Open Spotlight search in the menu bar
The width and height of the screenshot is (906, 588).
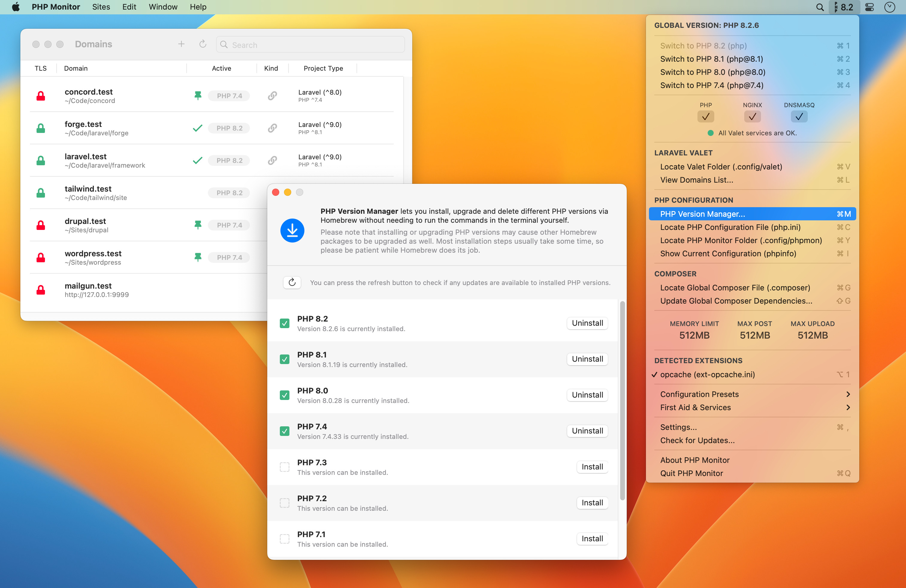820,7
